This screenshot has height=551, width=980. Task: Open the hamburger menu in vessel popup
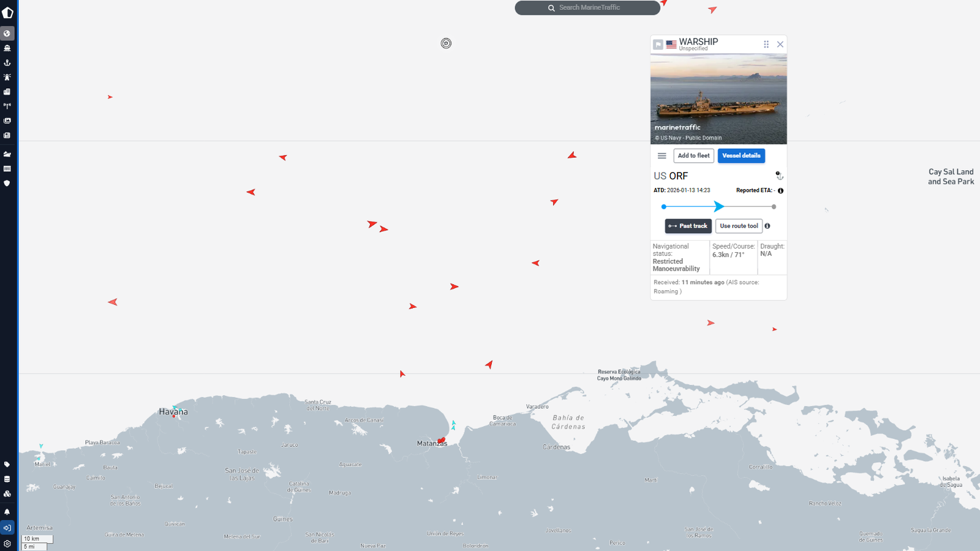point(662,156)
